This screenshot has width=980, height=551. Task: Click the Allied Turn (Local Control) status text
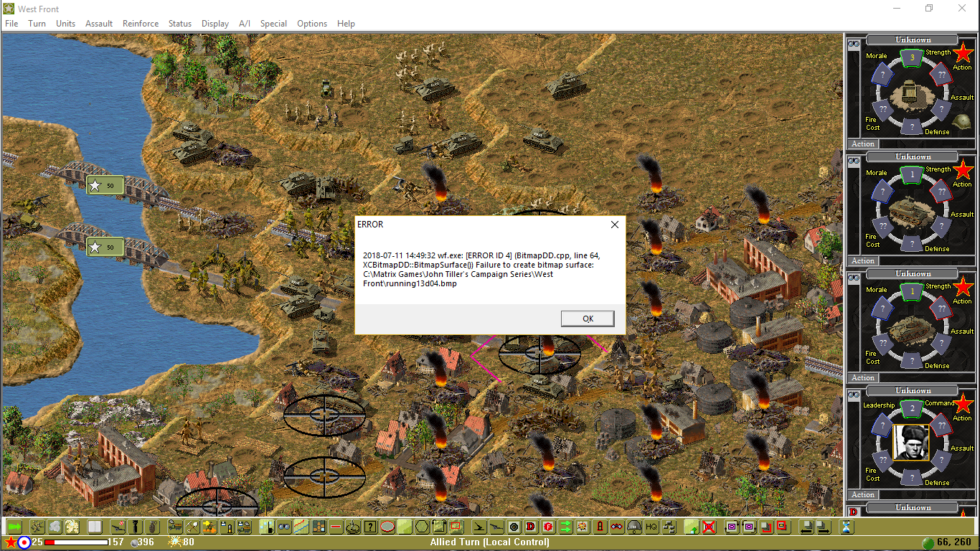click(490, 542)
